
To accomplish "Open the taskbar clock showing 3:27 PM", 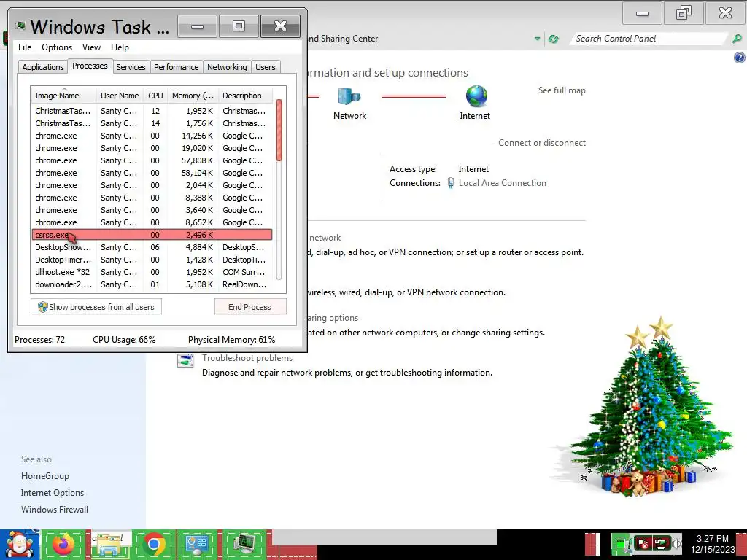I will pos(712,544).
